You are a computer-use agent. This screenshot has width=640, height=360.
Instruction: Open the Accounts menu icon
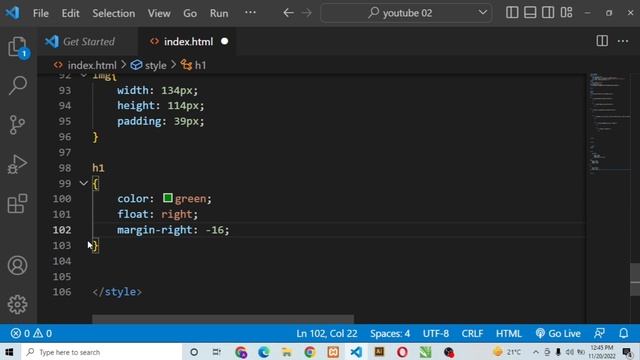point(18,265)
